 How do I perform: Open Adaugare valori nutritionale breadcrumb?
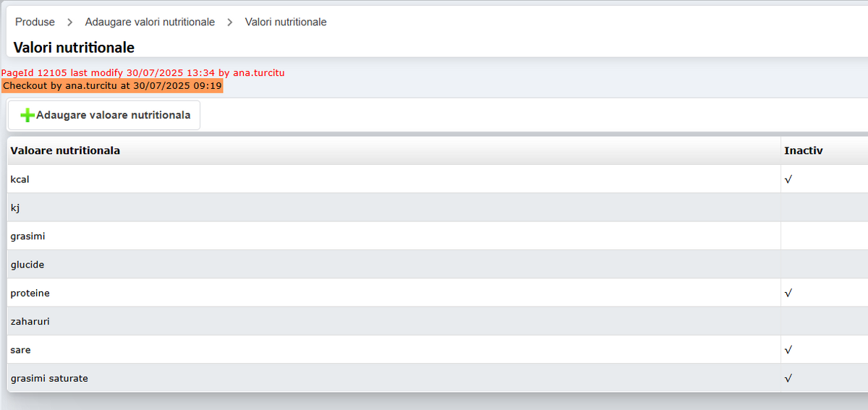click(x=150, y=22)
